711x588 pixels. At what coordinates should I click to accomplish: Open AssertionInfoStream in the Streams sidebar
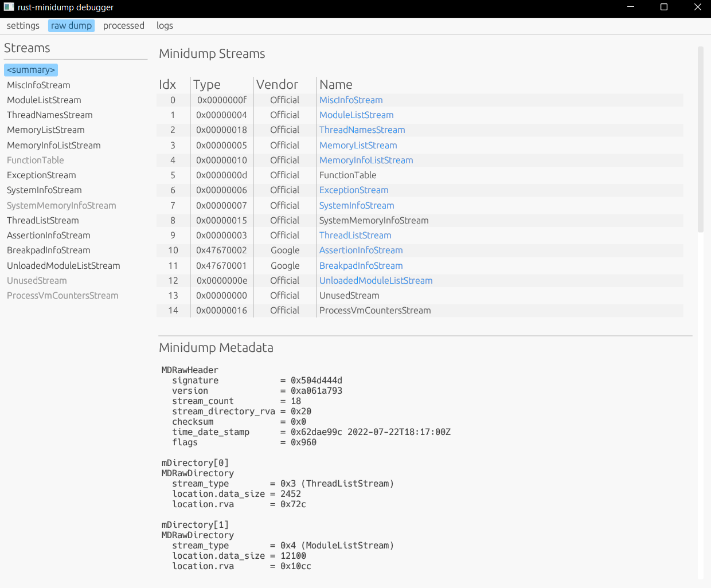coord(49,235)
